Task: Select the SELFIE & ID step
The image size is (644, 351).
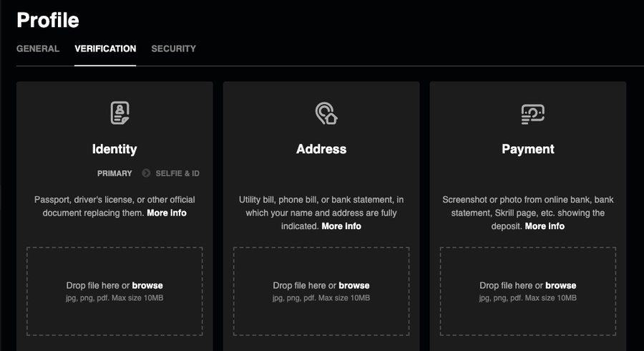Action: coord(177,173)
